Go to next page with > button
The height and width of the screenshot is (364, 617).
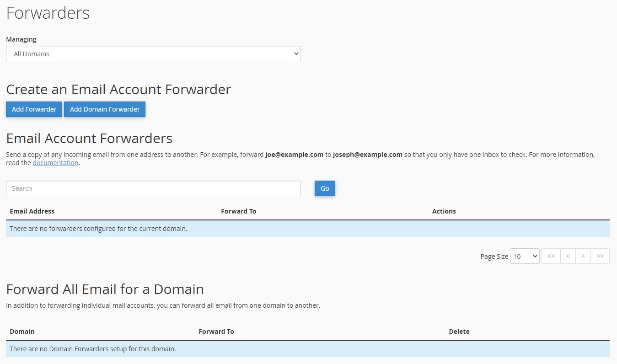pos(583,256)
